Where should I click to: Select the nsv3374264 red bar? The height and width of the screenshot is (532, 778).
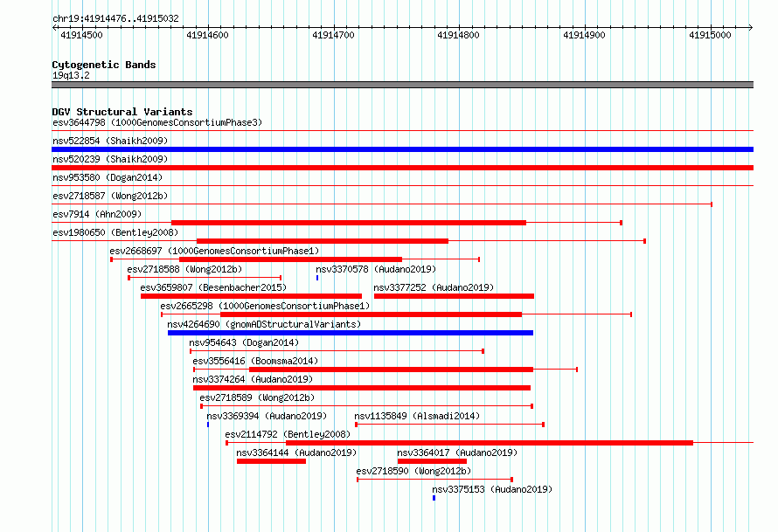click(362, 388)
